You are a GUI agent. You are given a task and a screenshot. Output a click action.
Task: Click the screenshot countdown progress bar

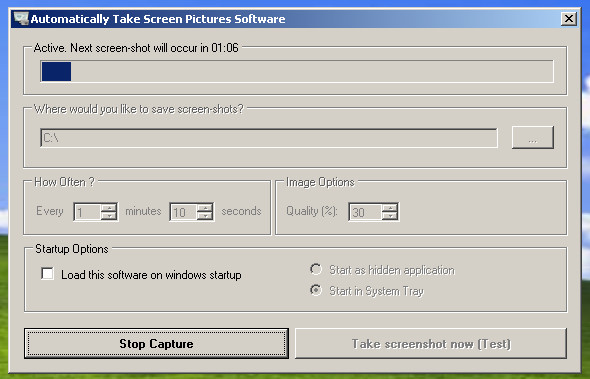[x=297, y=71]
